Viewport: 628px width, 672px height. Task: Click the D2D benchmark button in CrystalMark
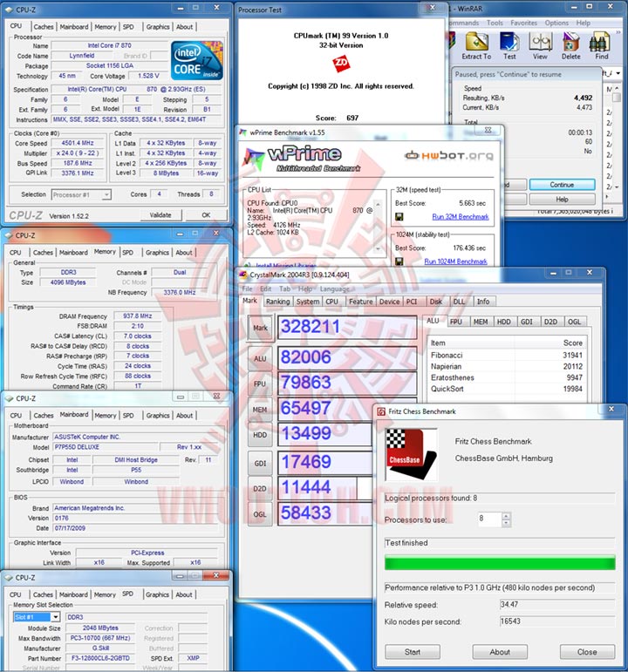coord(261,489)
